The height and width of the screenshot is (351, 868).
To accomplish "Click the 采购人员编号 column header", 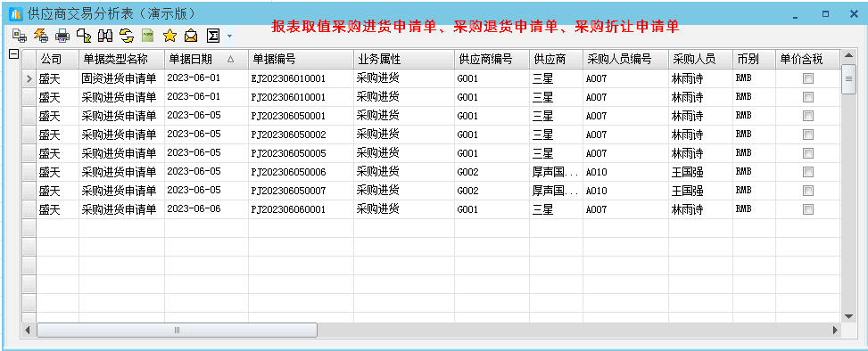I will click(x=625, y=59).
